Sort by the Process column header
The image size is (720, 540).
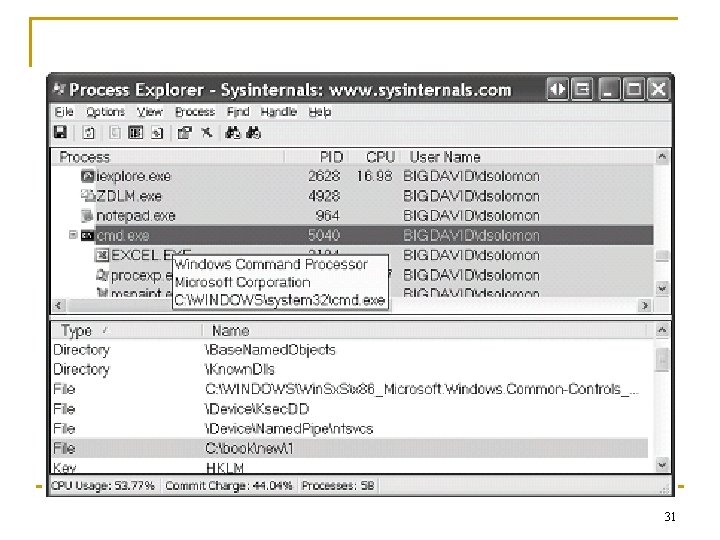click(168, 157)
